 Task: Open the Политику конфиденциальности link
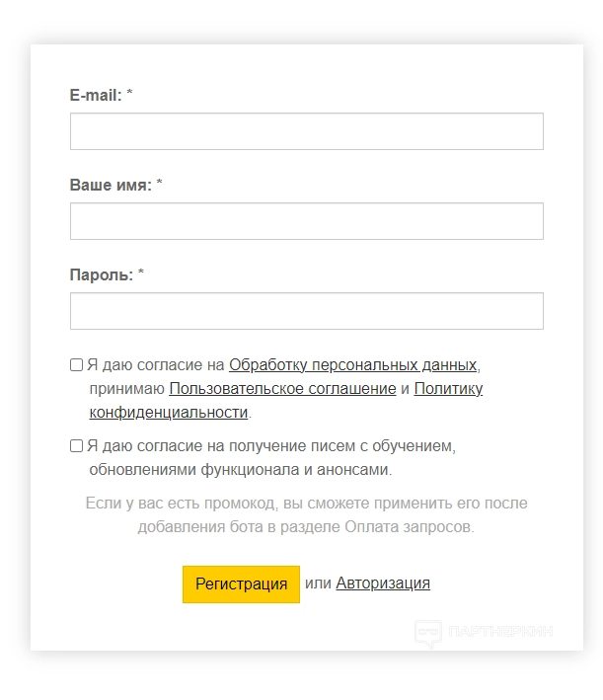448,388
